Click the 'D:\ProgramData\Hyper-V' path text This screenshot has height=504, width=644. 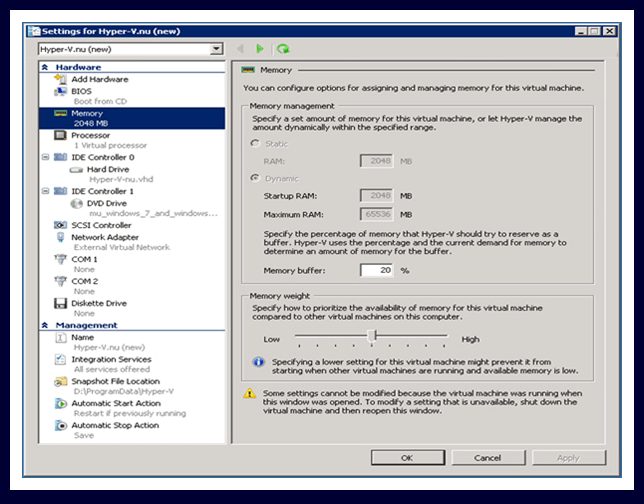124,391
